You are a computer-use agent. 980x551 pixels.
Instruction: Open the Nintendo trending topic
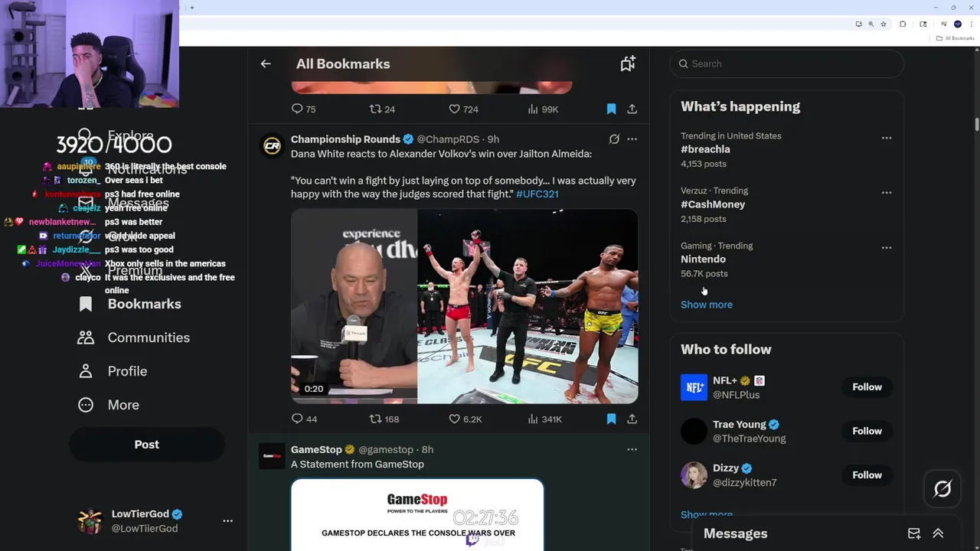click(x=703, y=259)
